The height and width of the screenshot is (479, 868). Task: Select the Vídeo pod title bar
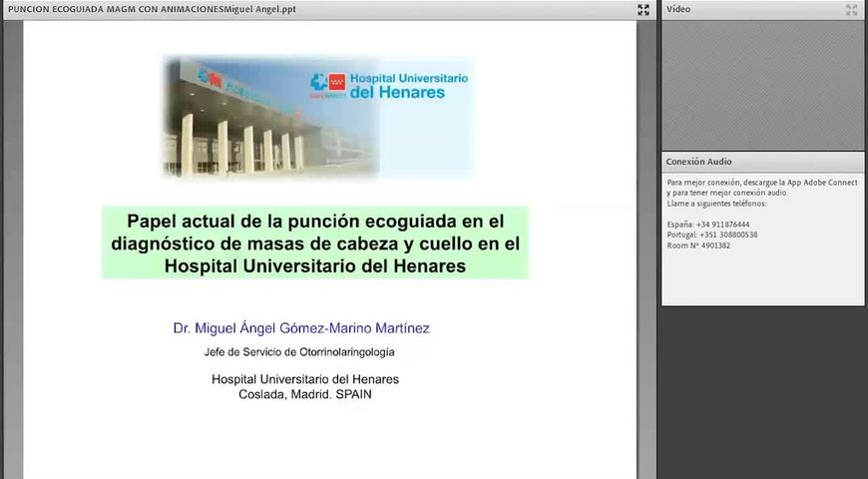(x=763, y=9)
